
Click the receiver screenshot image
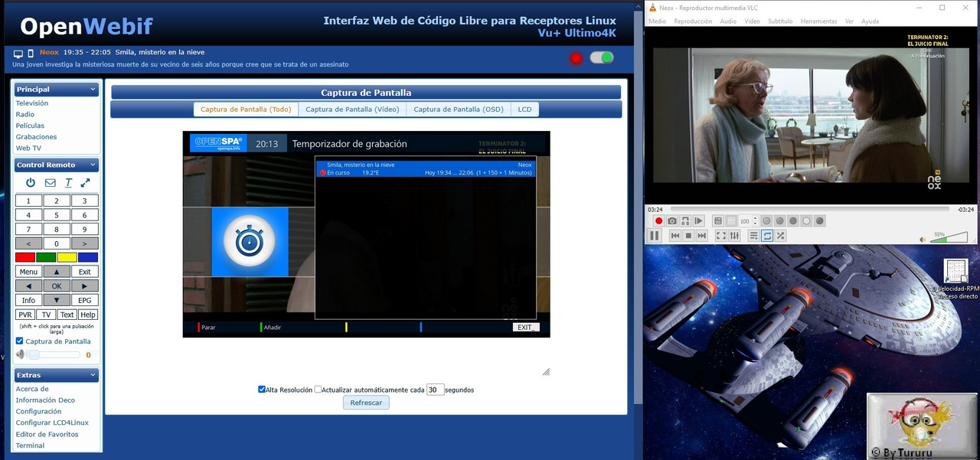tap(366, 234)
